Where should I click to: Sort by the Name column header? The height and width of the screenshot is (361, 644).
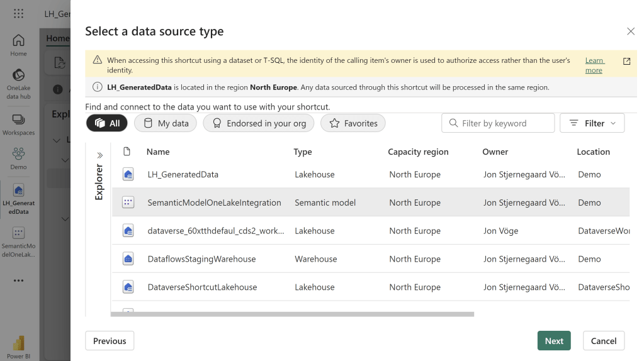[x=158, y=152]
